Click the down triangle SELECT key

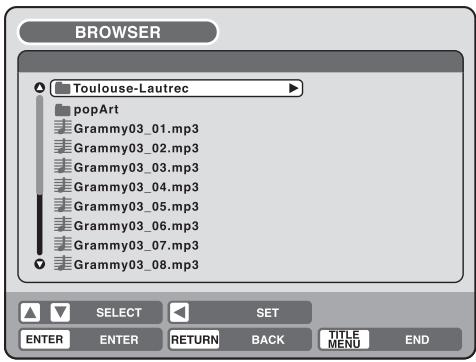click(x=60, y=313)
